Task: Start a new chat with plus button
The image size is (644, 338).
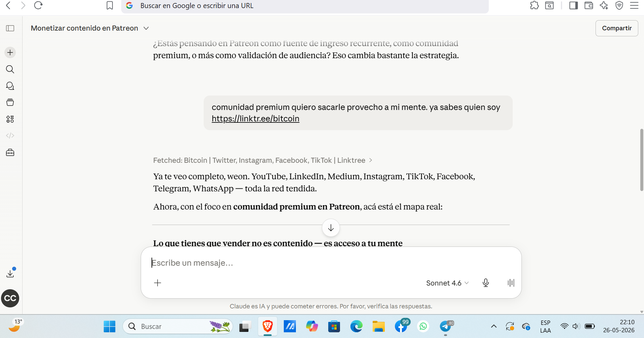Action: tap(10, 52)
